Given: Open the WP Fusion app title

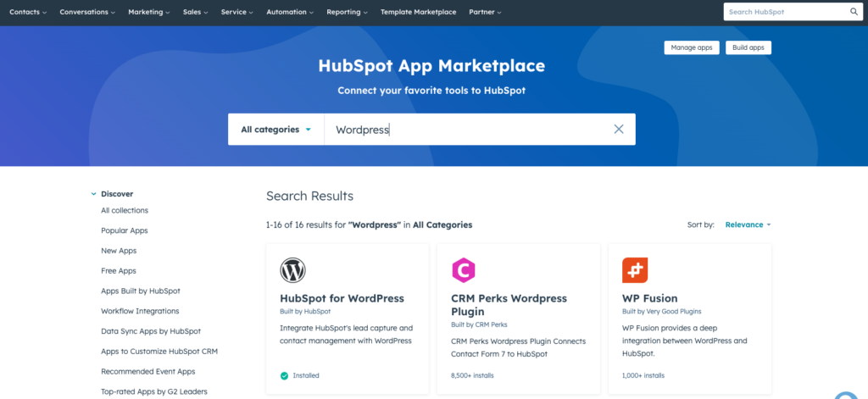Looking at the screenshot, I should pos(650,298).
